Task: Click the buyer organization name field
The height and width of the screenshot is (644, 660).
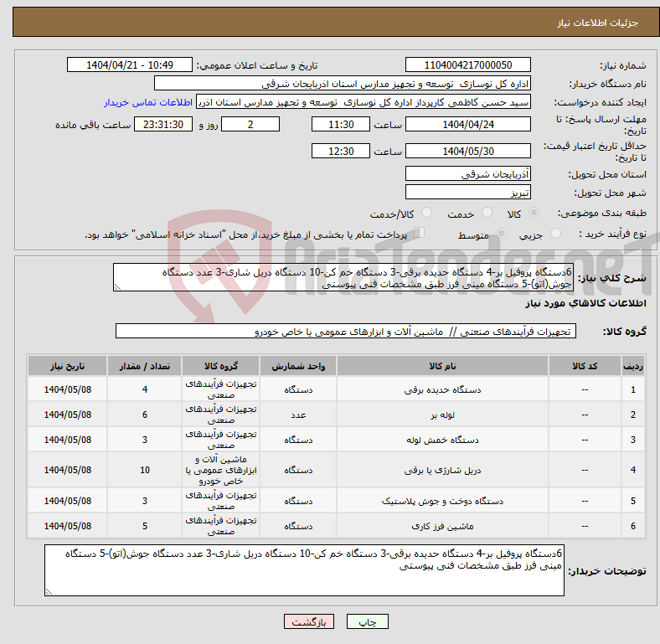Action: pyautogui.click(x=343, y=84)
